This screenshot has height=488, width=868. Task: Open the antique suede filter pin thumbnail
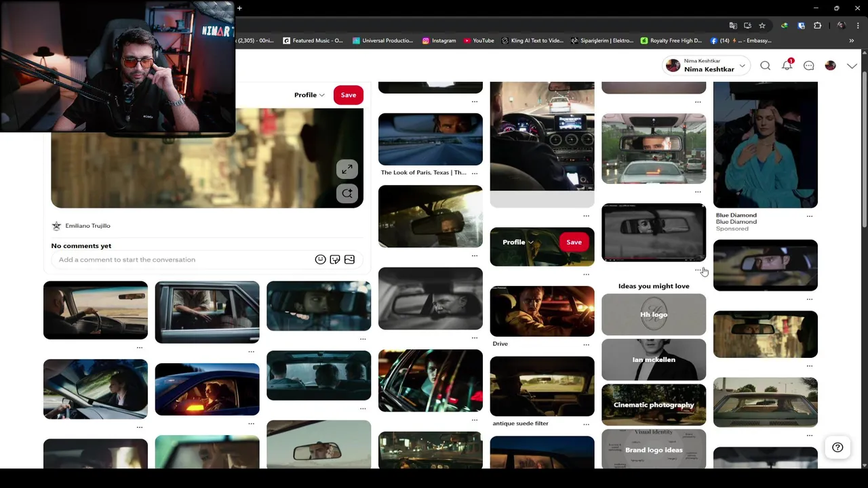(542, 386)
